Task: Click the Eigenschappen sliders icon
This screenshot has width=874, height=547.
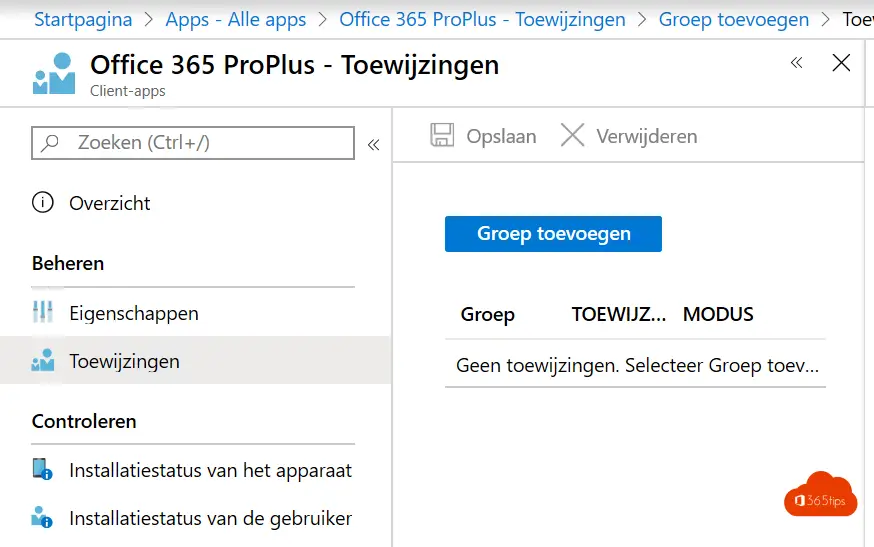Action: pyautogui.click(x=42, y=312)
